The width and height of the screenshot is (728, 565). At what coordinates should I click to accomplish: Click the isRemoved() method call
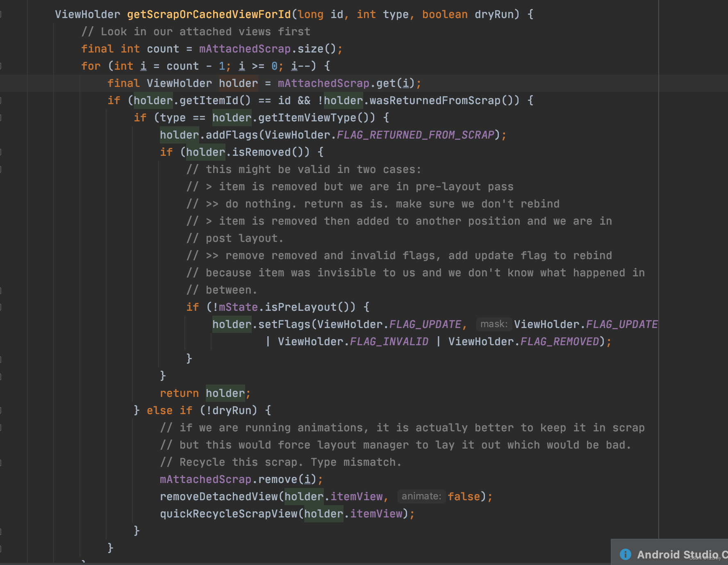[268, 152]
